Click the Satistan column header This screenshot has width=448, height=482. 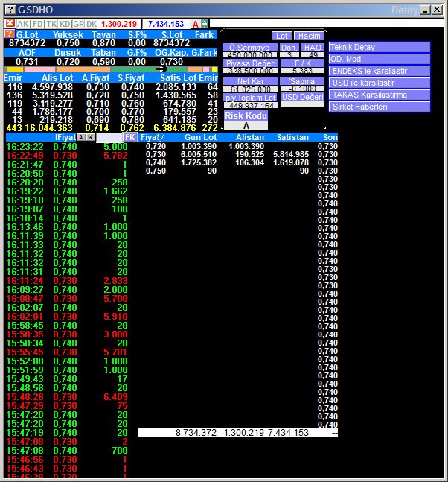pyautogui.click(x=292, y=137)
